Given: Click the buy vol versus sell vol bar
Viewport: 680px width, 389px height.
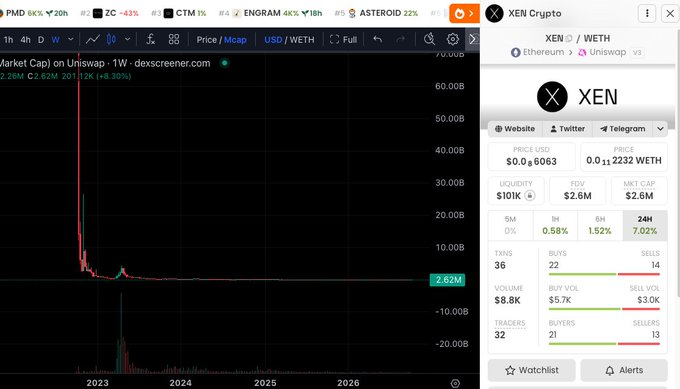Looking at the screenshot, I should pos(604,309).
